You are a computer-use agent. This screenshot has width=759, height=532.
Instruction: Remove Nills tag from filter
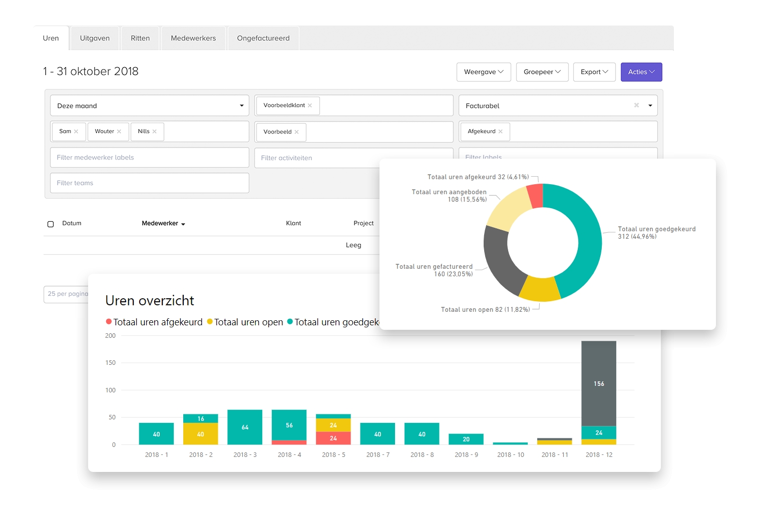(x=155, y=132)
